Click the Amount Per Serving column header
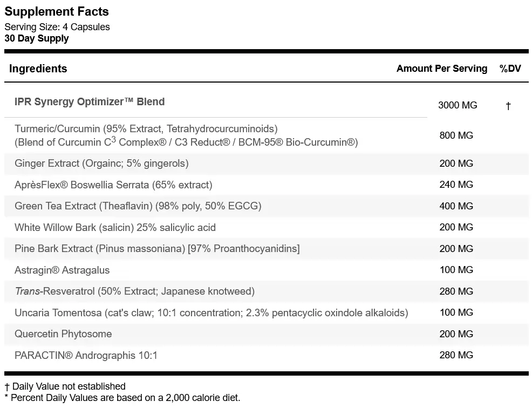The image size is (532, 408). tap(442, 69)
